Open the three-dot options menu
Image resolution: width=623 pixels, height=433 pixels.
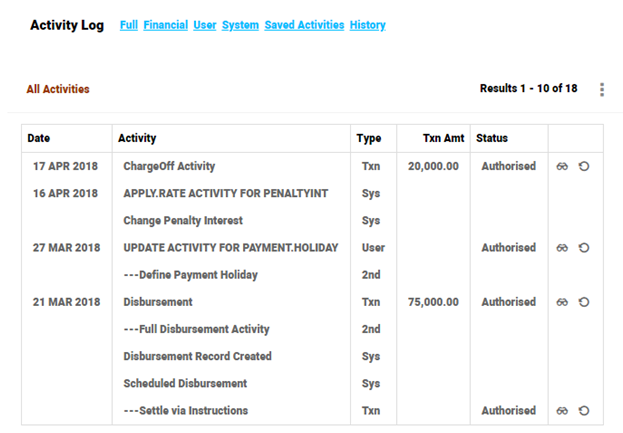[602, 90]
